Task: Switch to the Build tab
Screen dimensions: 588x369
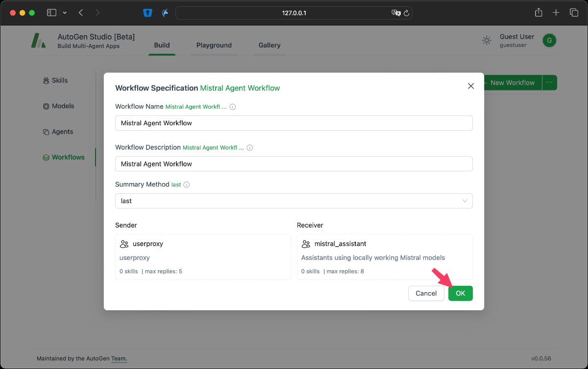Action: point(162,45)
